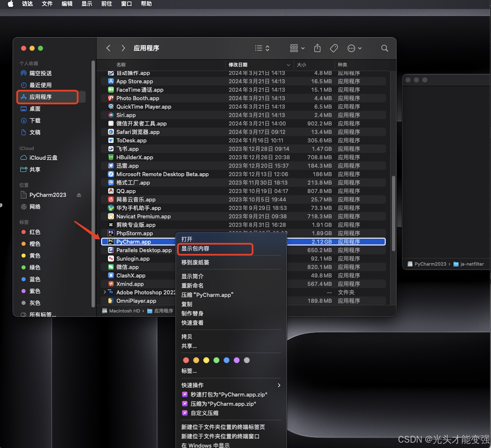
Task: Open the list view switcher
Action: [x=262, y=48]
